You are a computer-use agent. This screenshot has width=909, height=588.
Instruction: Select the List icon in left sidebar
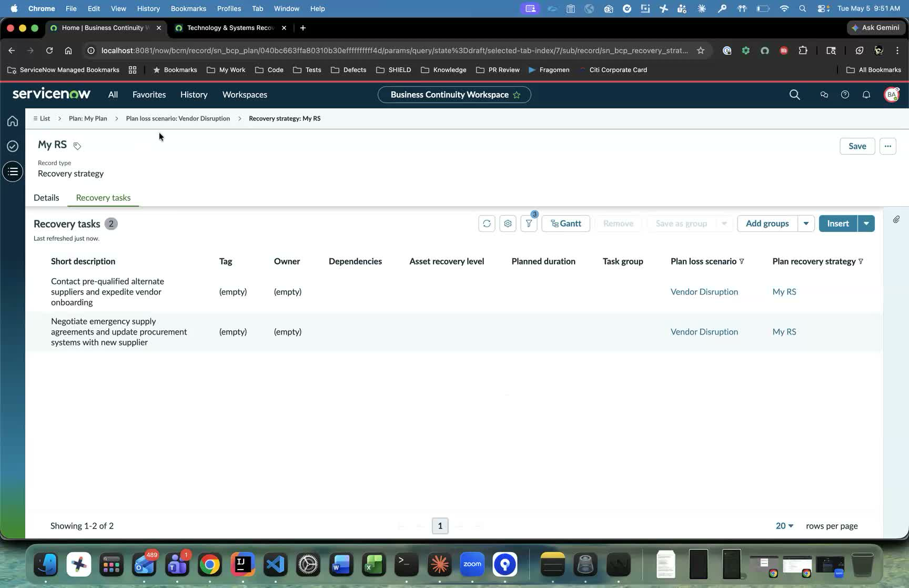[x=13, y=171]
